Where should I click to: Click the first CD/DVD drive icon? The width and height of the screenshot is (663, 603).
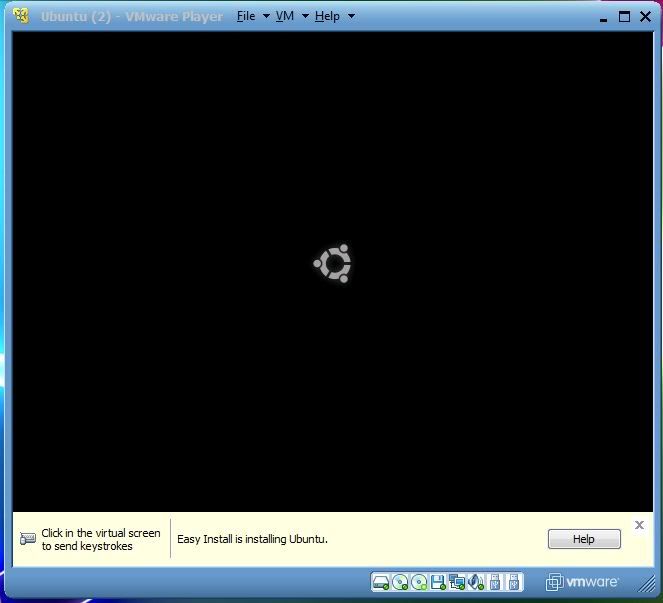[400, 582]
